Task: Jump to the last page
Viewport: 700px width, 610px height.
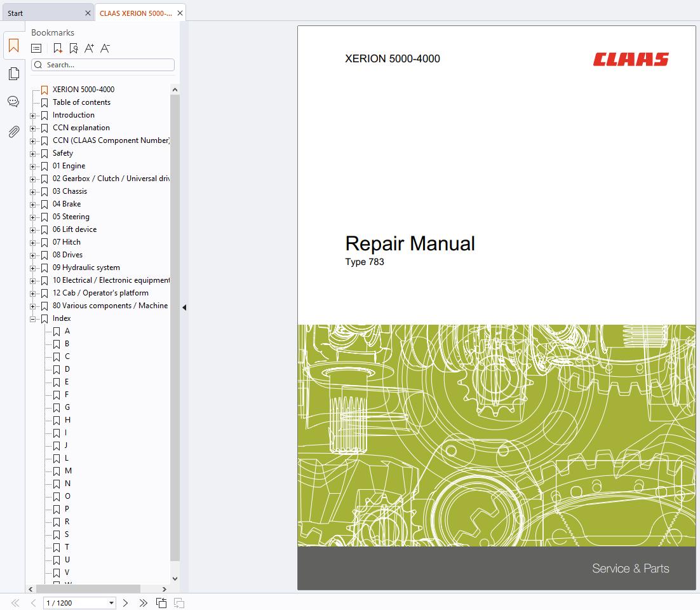Action: [143, 602]
